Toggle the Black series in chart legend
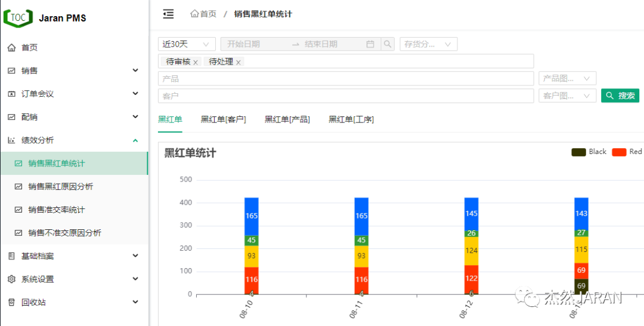Viewport: 644px width, 326px height. tap(589, 152)
